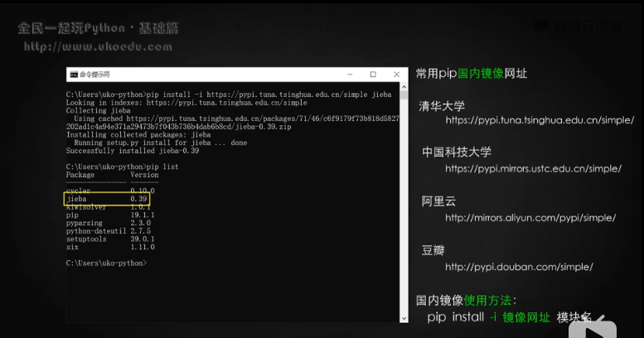This screenshot has height=338, width=644.
Task: Click the 'jieba-0.39.zip' cached file line
Action: coord(179,127)
